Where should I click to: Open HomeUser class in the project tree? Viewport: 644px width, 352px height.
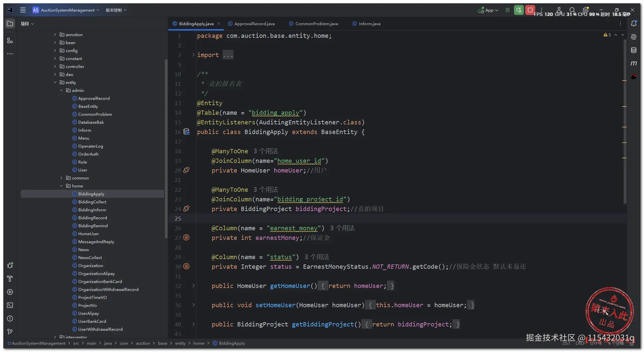(x=89, y=234)
